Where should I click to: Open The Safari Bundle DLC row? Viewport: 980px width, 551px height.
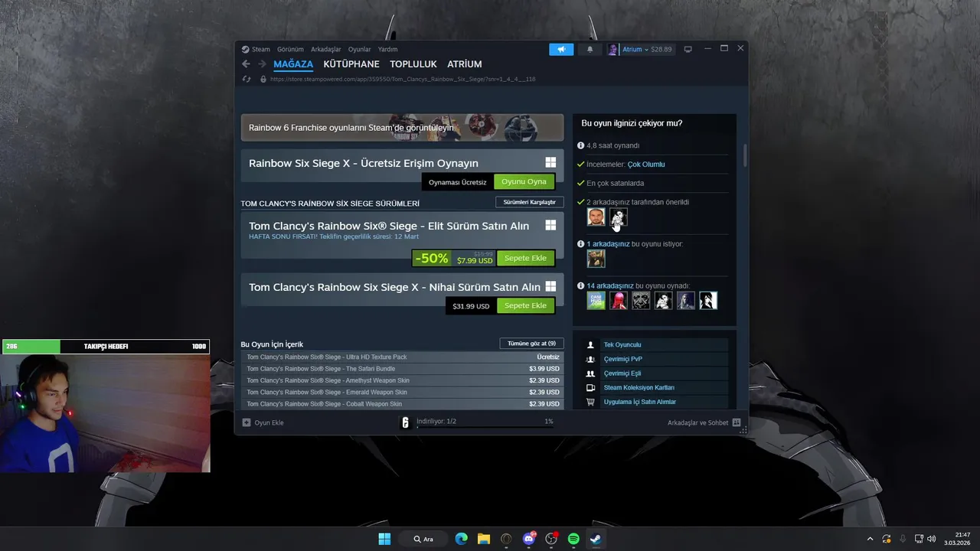click(402, 369)
